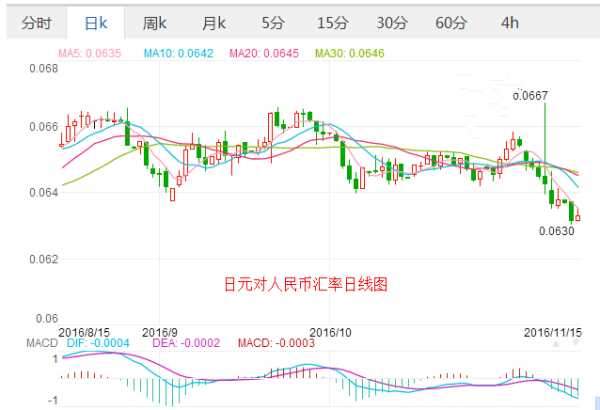Image resolution: width=600 pixels, height=410 pixels.
Task: Select the 日k tab
Action: tap(96, 23)
